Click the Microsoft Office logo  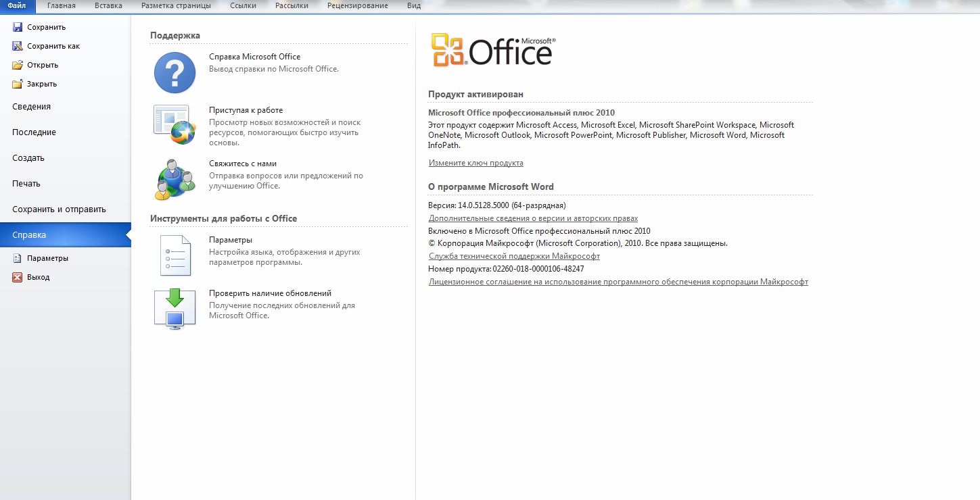tap(493, 50)
